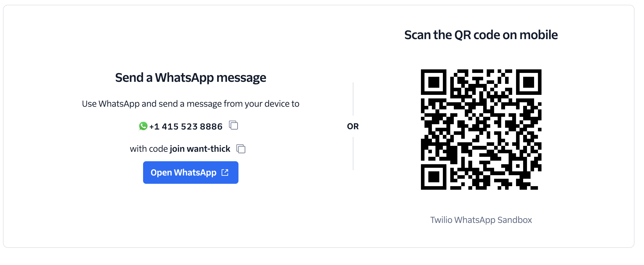The height and width of the screenshot is (265, 644).
Task: Click the bold join want-thick text
Action: pos(200,149)
